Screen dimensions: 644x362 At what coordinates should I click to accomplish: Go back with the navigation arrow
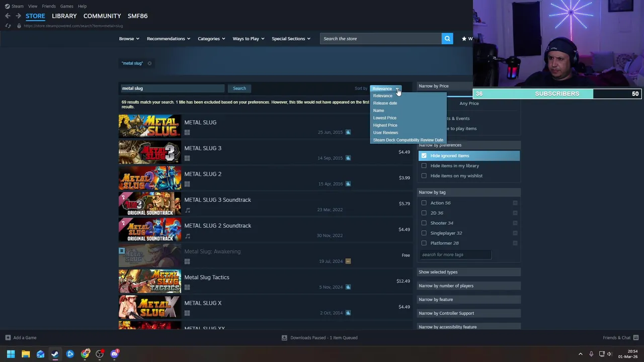click(x=8, y=16)
